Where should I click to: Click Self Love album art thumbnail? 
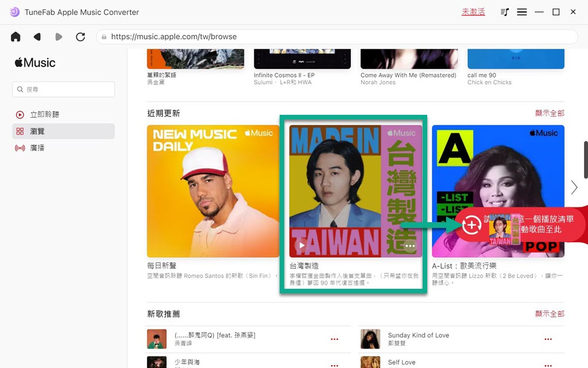[x=370, y=362]
